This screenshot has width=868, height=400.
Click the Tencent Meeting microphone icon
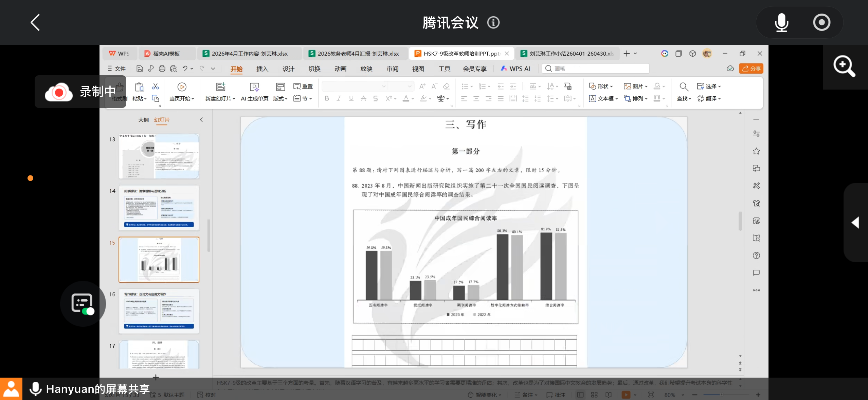coord(781,23)
